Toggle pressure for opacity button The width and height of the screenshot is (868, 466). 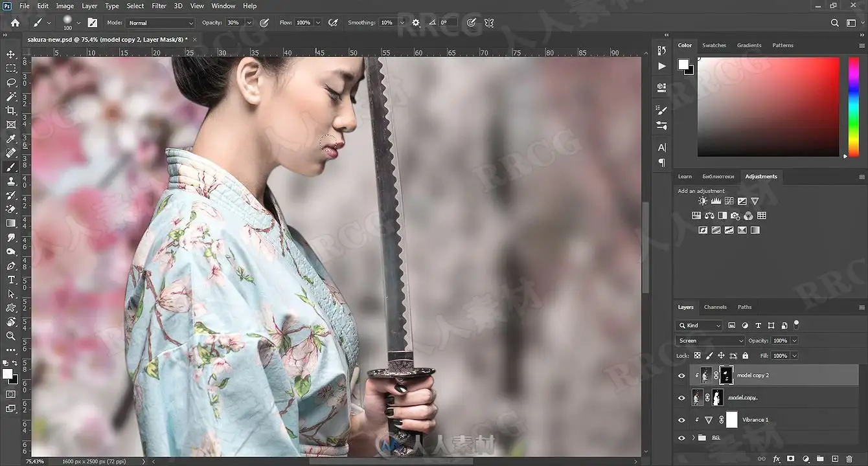(264, 23)
